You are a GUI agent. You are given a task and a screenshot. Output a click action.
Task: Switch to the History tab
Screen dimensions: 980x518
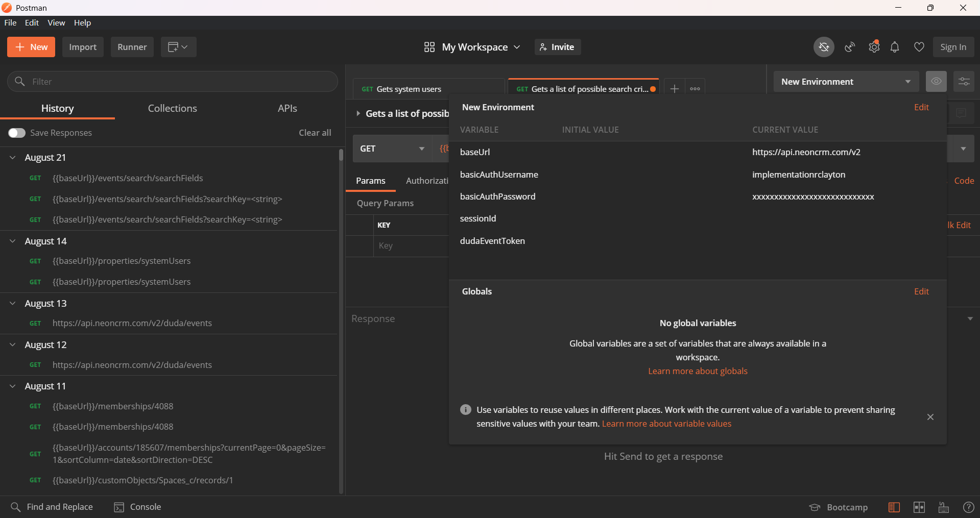click(x=57, y=108)
